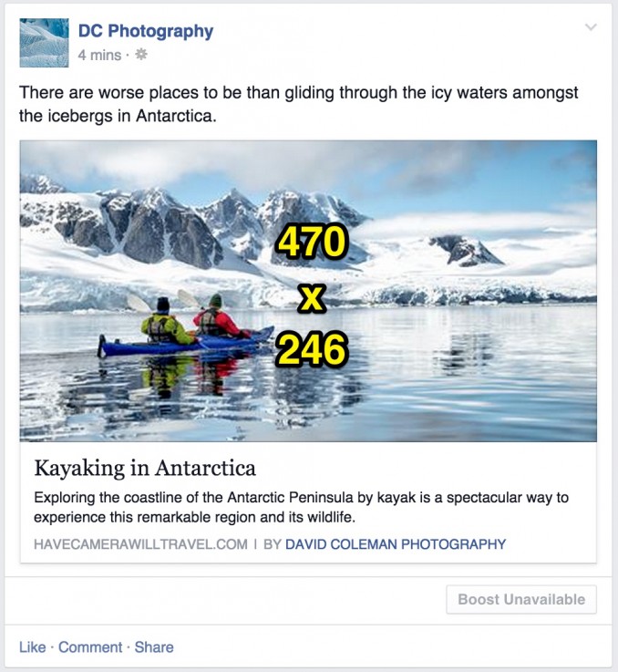Viewport: 618px width, 672px height.
Task: Like the post
Action: click(x=32, y=647)
